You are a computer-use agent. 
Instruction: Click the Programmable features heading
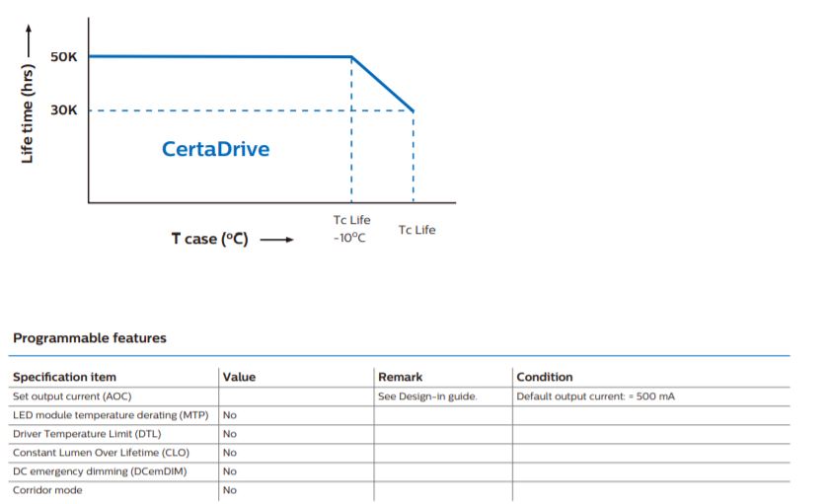(x=90, y=337)
